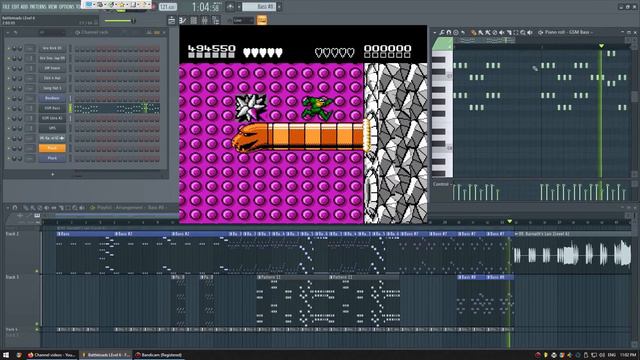Click the Piano roll vertical scrollbar
640x360 pixels.
coord(635,96)
